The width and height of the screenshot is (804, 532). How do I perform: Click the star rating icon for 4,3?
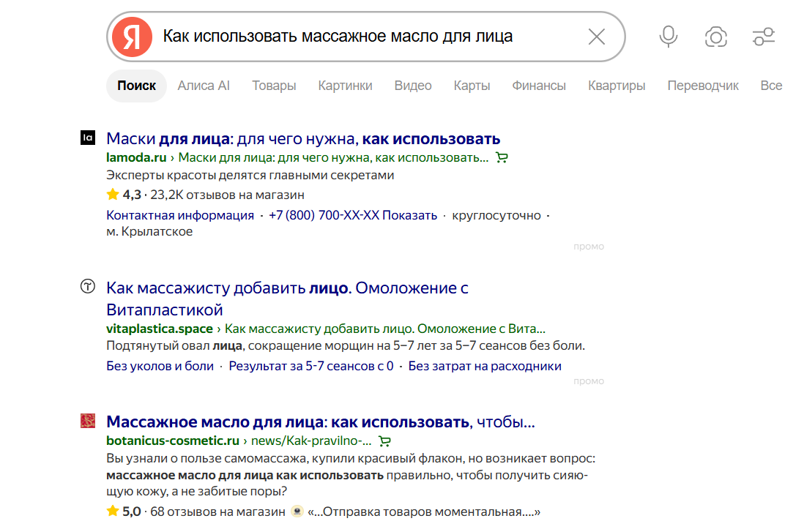pyautogui.click(x=113, y=194)
